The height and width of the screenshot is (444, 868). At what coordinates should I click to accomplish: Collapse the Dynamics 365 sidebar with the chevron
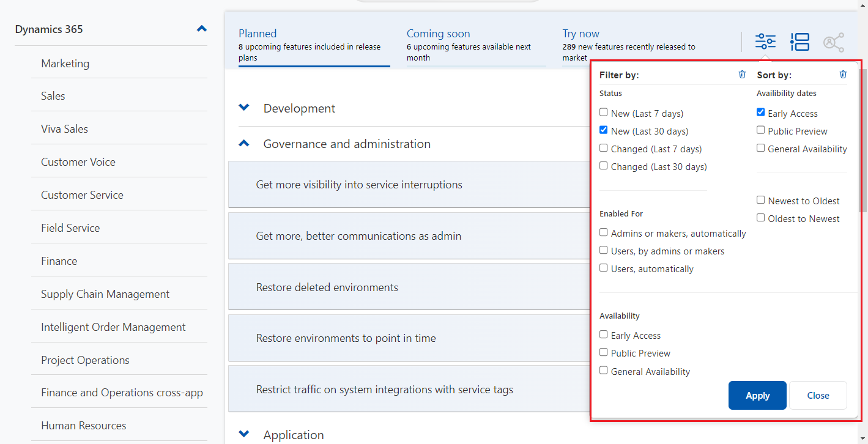pyautogui.click(x=201, y=28)
